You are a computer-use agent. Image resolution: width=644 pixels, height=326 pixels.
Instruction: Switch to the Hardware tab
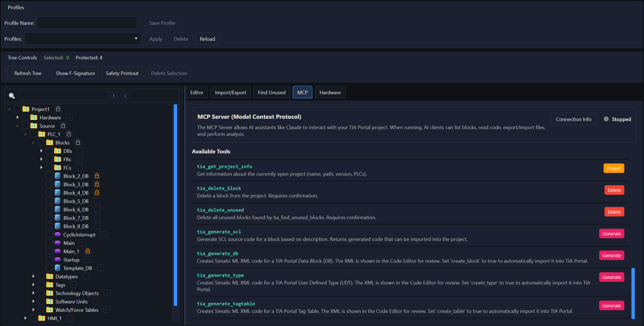330,92
